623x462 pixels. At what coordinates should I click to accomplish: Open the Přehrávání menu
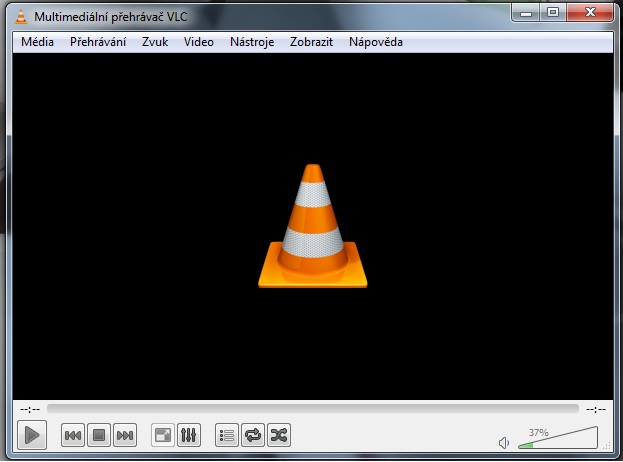click(98, 42)
